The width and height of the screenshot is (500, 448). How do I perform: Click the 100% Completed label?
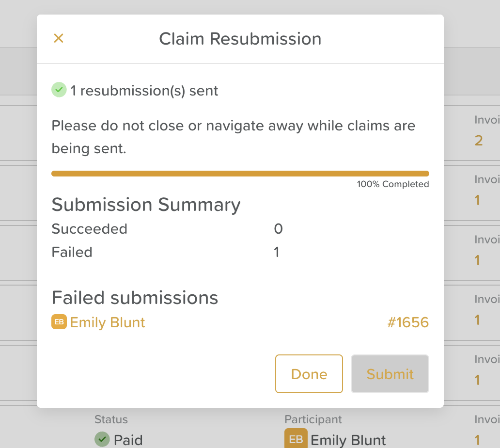(x=392, y=184)
